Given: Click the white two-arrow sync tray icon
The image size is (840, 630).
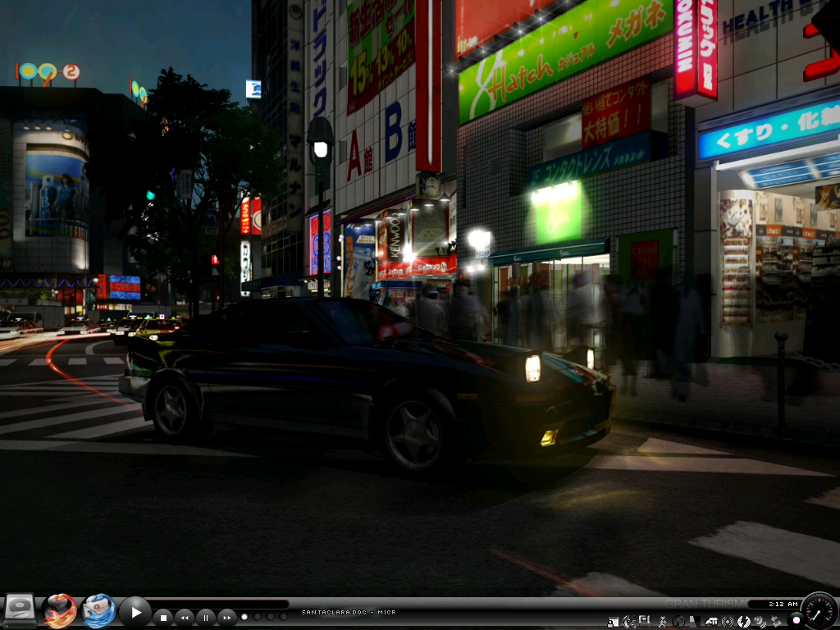Looking at the screenshot, I should 743,622.
